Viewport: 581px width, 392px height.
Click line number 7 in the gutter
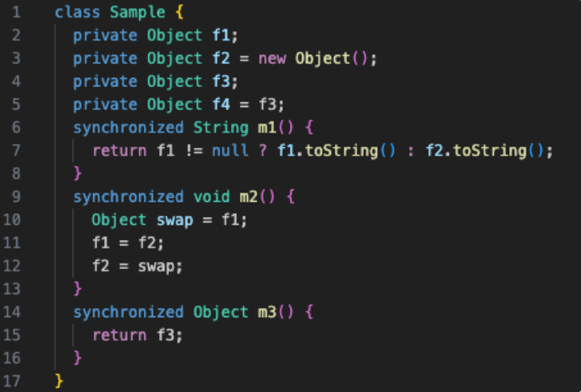[x=16, y=151]
